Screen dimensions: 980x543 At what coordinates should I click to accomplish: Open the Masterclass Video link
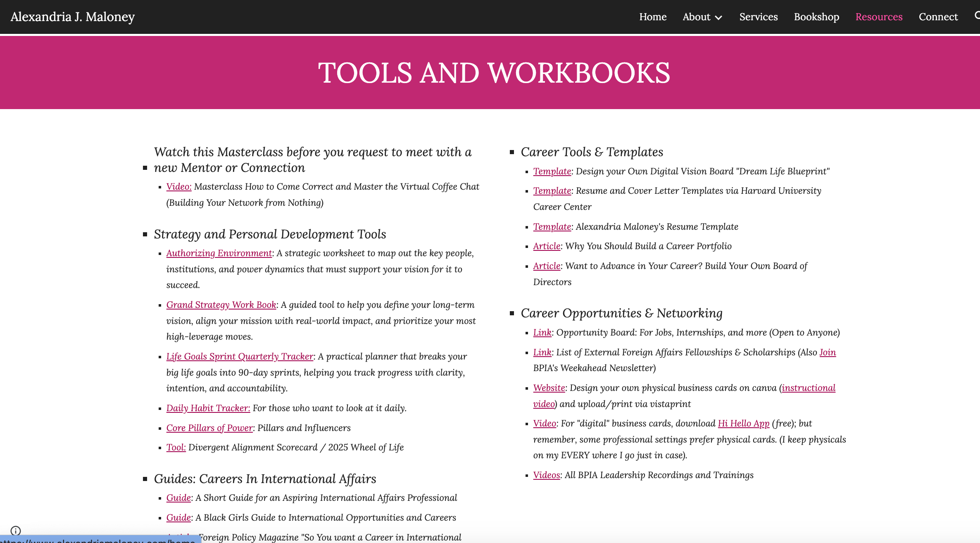click(178, 187)
